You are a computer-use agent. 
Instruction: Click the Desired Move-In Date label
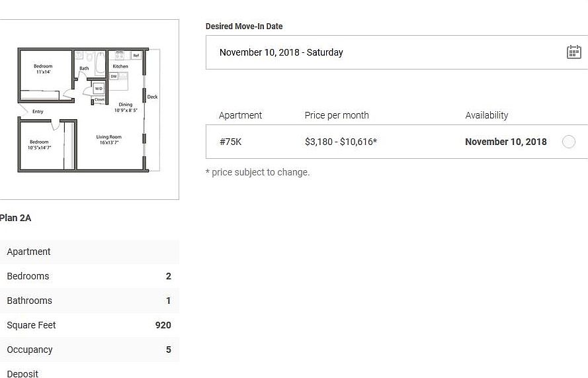(x=244, y=26)
